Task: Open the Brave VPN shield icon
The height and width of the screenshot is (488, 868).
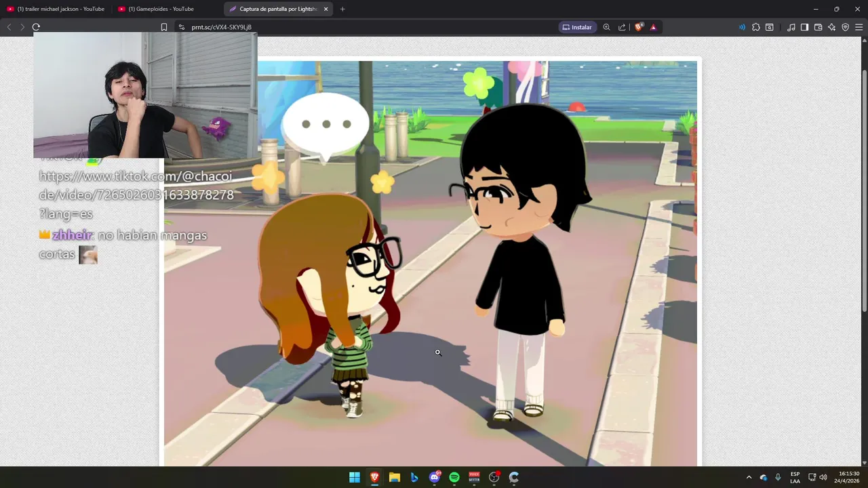Action: [845, 27]
